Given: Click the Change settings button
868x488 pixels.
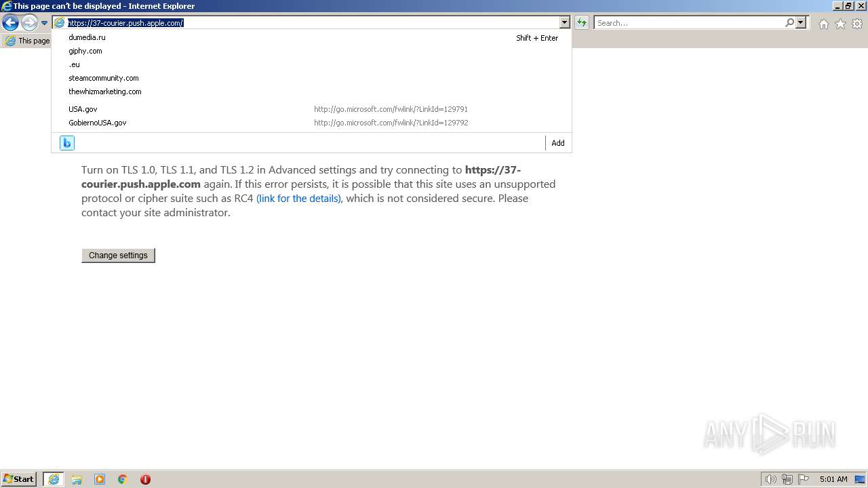Looking at the screenshot, I should [x=118, y=256].
